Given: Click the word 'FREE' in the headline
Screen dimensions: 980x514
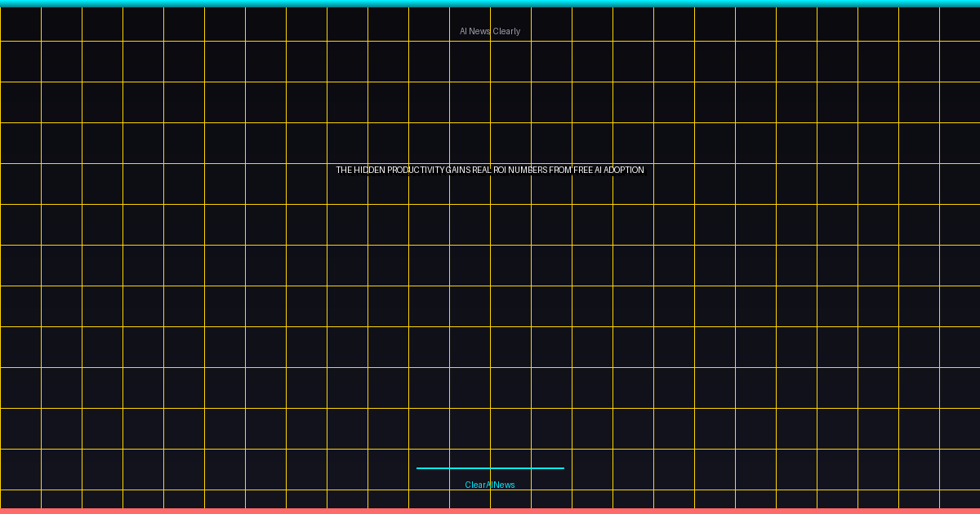Looking at the screenshot, I should click(x=582, y=170).
